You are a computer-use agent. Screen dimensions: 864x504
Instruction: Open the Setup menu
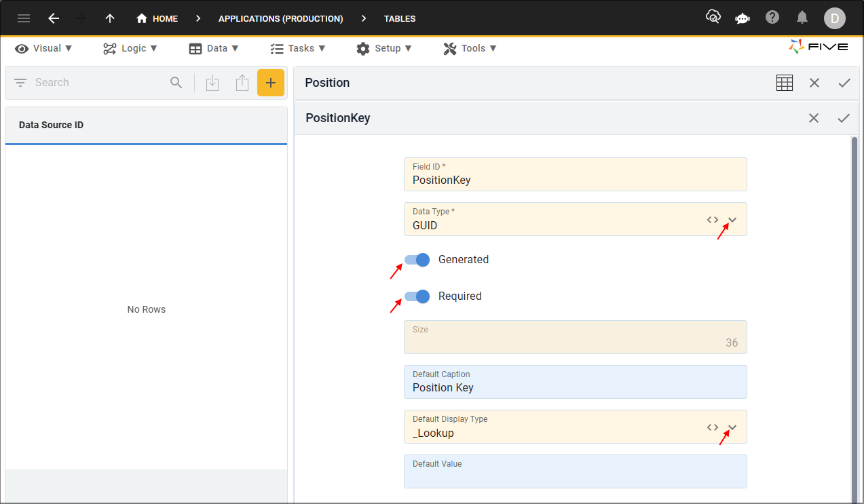point(383,48)
